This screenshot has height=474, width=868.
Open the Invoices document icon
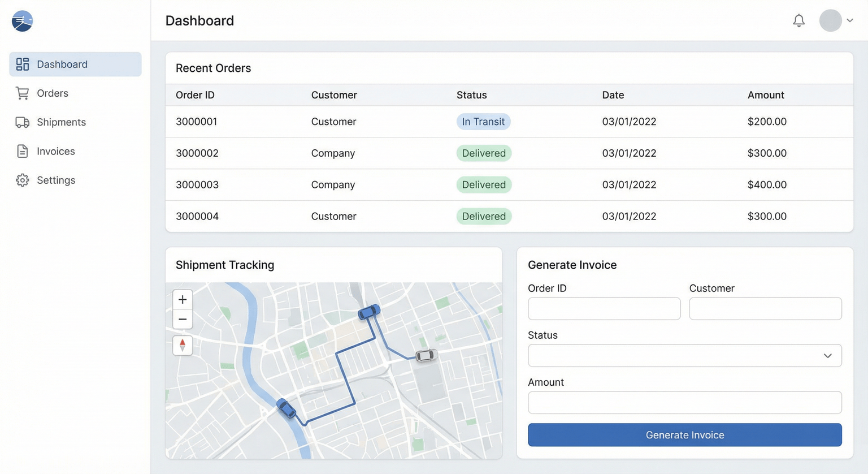(x=22, y=151)
